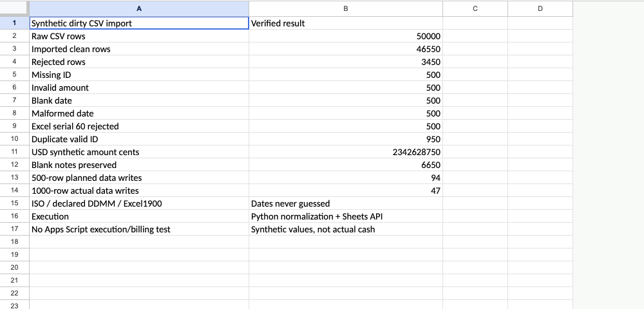The image size is (644, 309).
Task: Select the 'Execution' label cell
Action: (139, 216)
